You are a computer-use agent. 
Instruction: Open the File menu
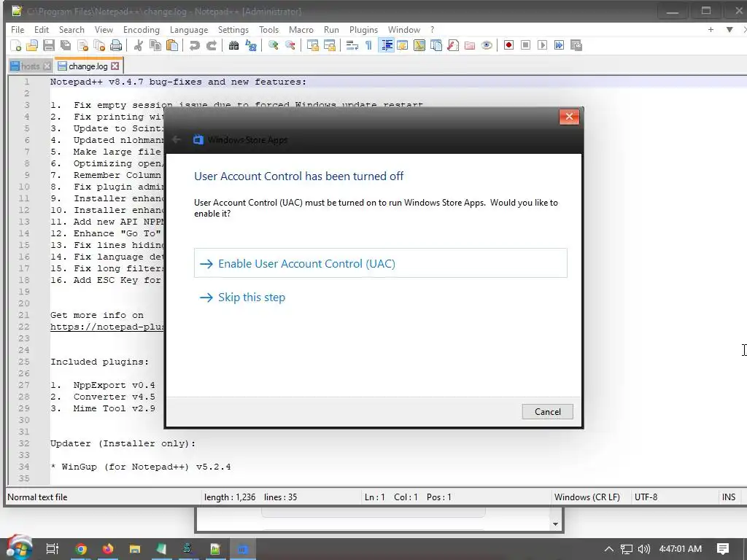[18, 29]
